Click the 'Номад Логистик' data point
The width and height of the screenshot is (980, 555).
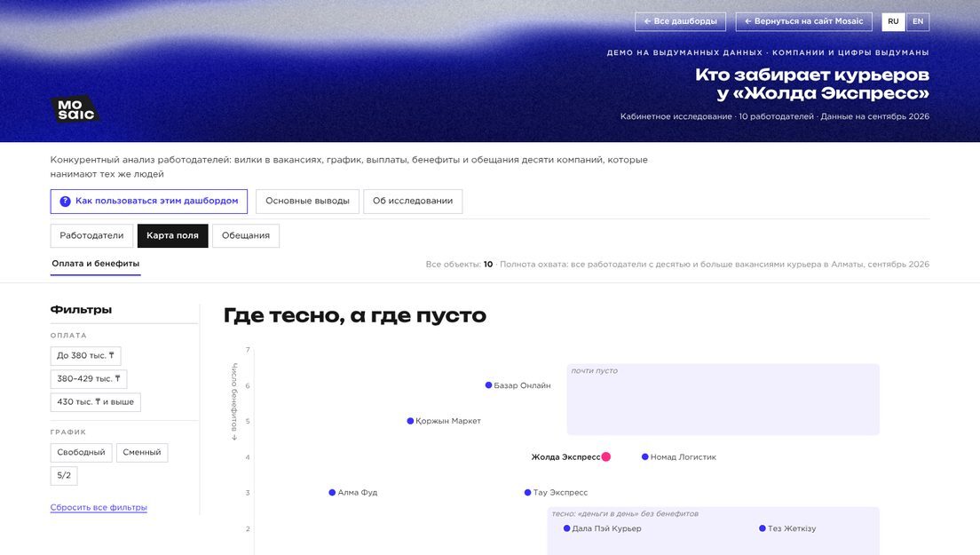pyautogui.click(x=645, y=456)
